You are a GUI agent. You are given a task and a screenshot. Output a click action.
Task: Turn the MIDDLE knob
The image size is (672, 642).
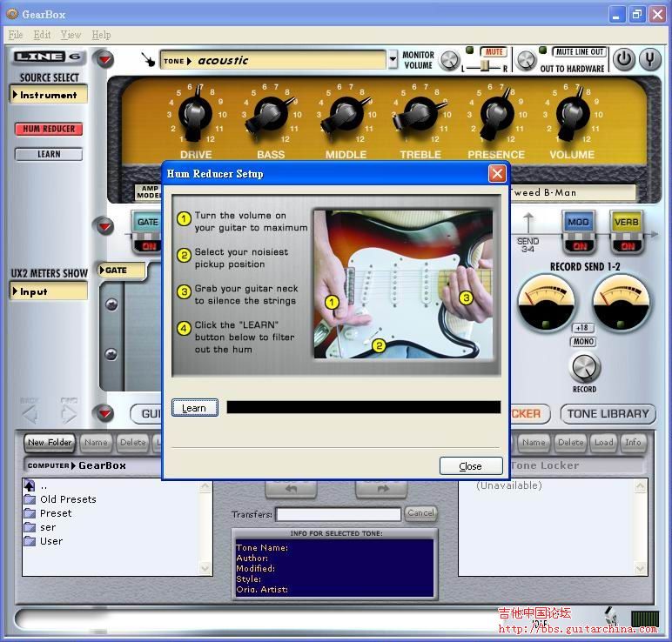[x=345, y=114]
